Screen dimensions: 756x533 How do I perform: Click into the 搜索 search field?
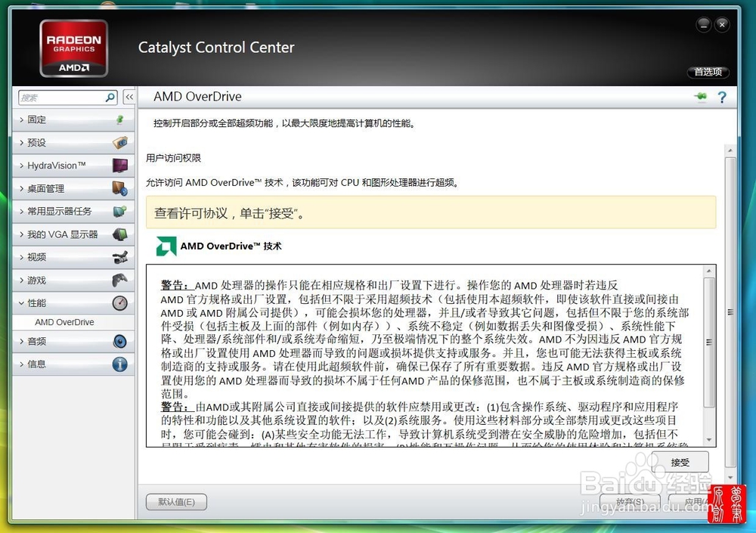62,98
